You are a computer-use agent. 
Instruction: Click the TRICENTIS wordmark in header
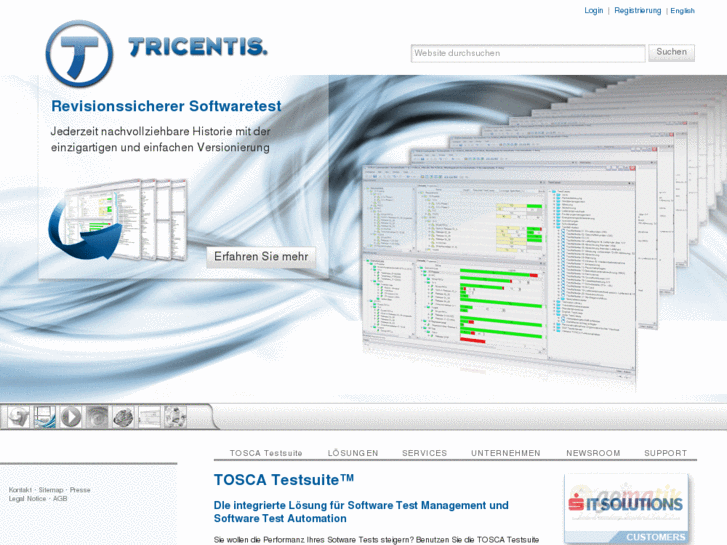(x=198, y=47)
